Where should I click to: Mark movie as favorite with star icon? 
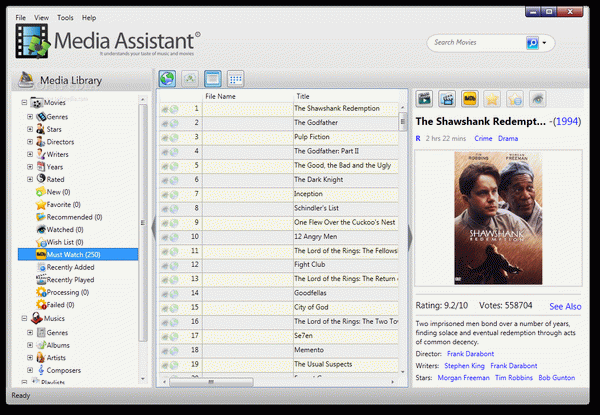coord(492,99)
